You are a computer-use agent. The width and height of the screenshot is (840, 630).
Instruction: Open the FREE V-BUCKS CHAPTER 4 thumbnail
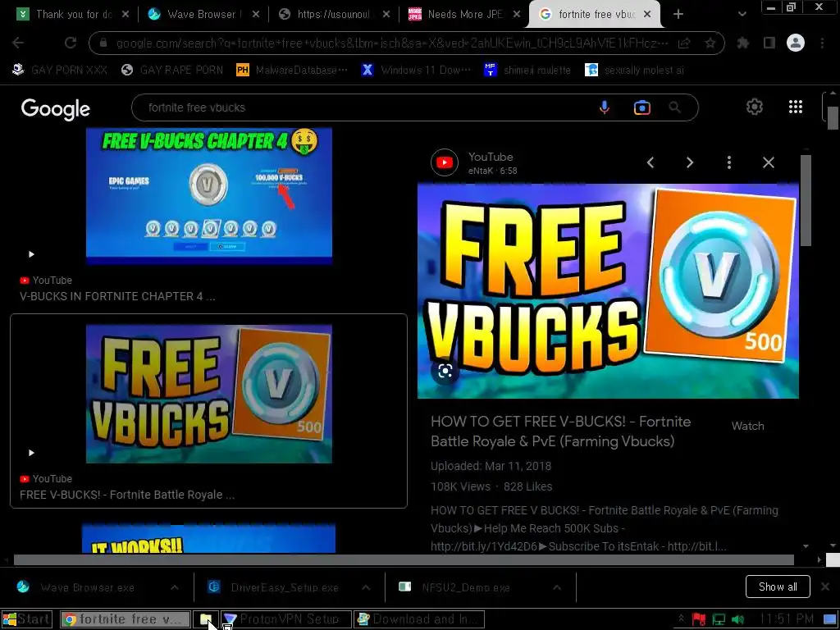coord(209,195)
